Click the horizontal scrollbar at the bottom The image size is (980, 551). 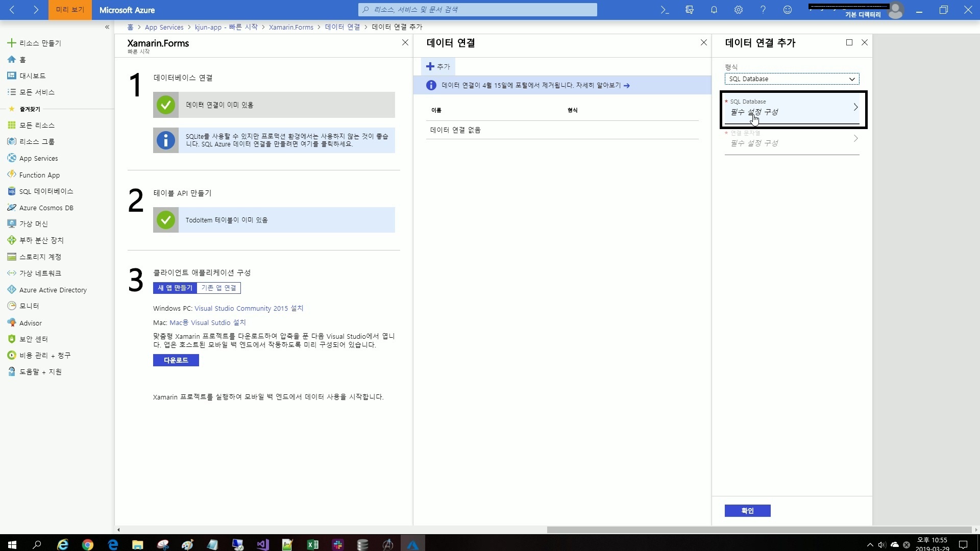(x=758, y=530)
